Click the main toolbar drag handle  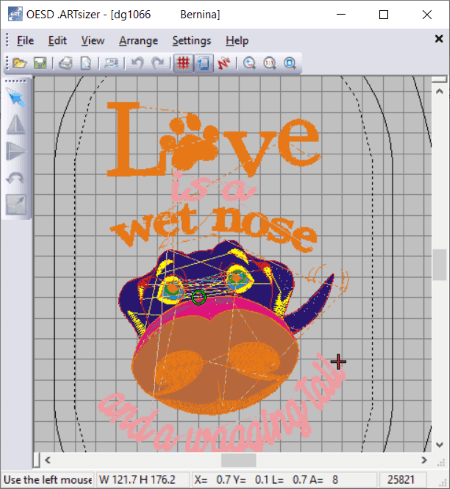(7, 63)
